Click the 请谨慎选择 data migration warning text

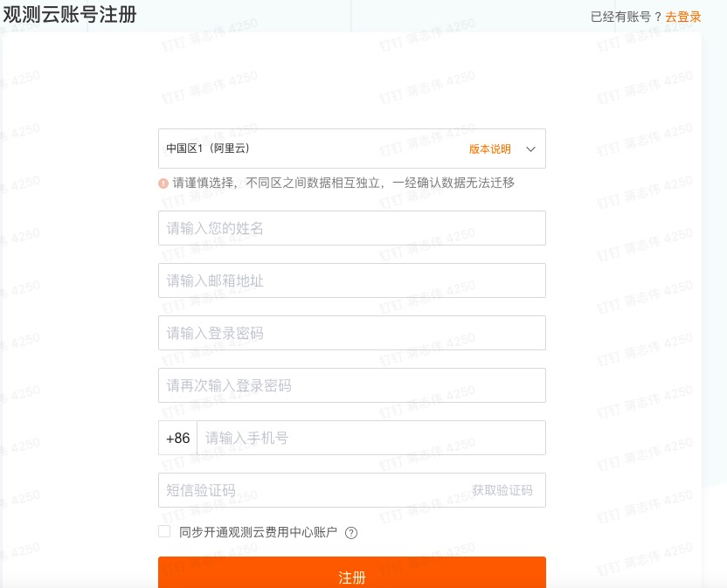[343, 183]
